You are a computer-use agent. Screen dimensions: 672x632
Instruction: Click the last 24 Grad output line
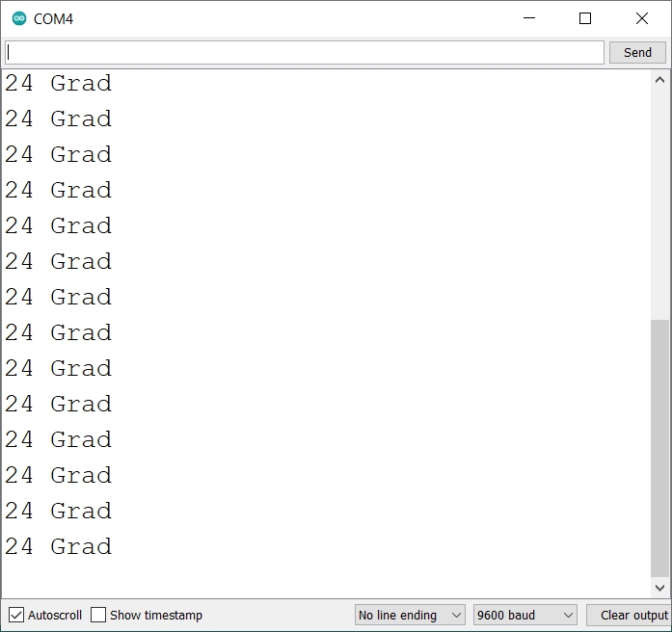click(58, 547)
